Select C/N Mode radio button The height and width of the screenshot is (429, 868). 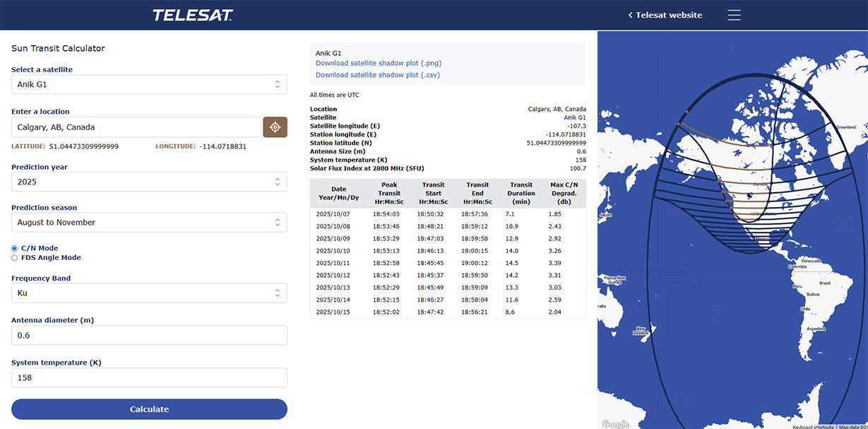coord(15,249)
